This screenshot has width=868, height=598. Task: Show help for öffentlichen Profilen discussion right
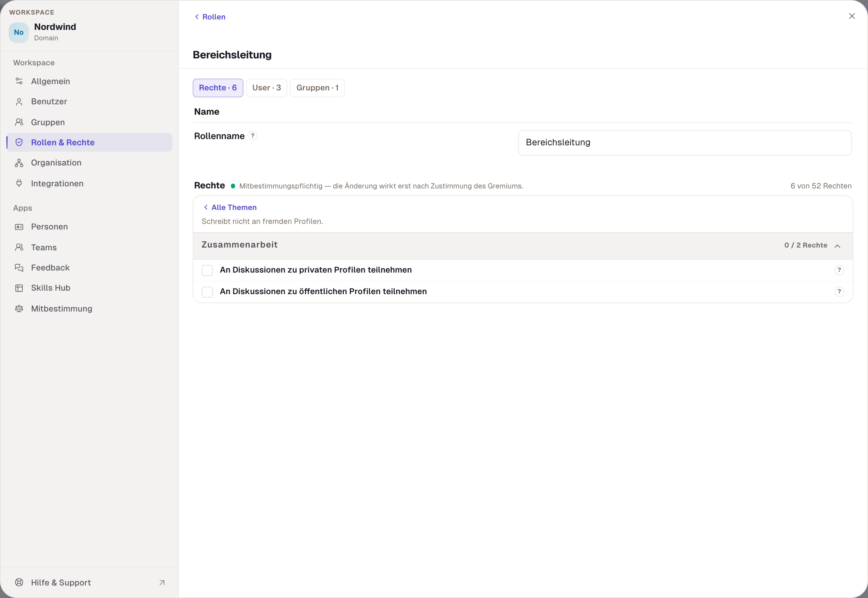[x=839, y=291]
